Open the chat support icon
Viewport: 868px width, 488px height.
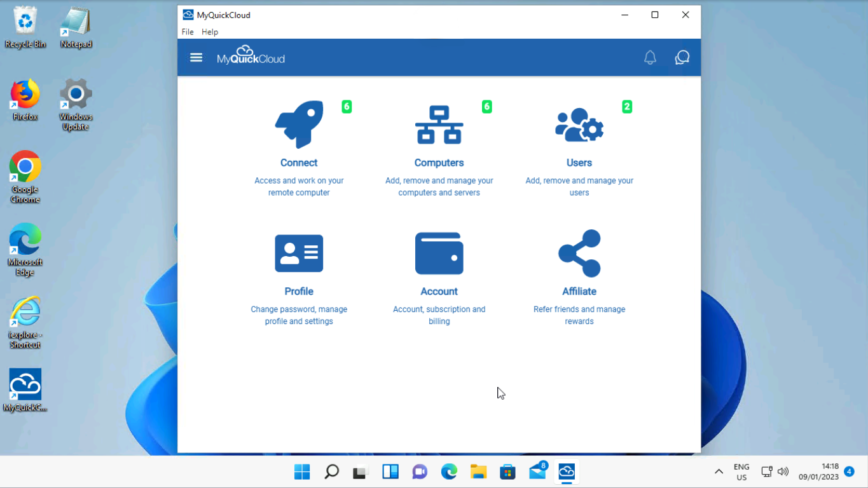pyautogui.click(x=682, y=57)
